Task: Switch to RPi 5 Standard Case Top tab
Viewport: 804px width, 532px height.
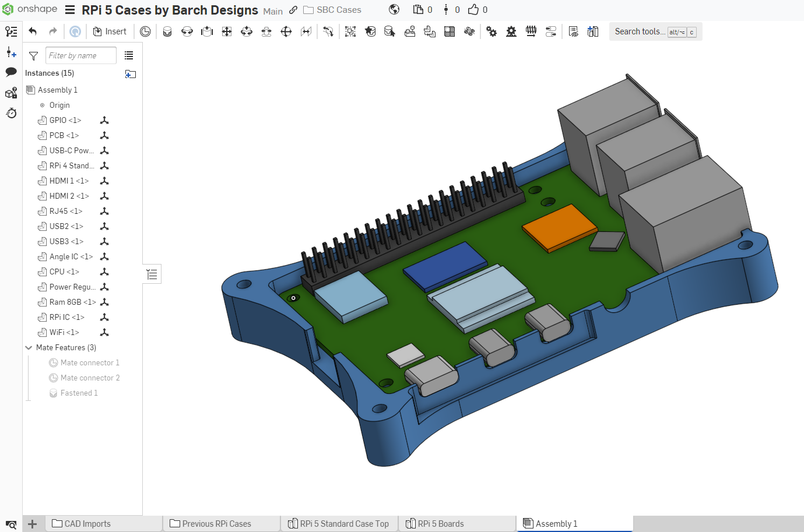Action: (339, 523)
